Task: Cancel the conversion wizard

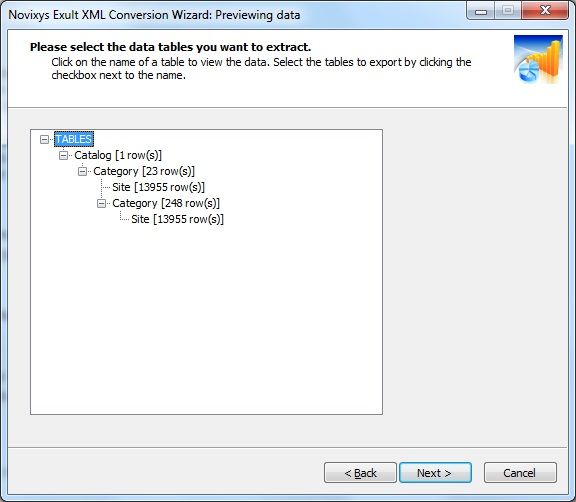Action: [520, 473]
